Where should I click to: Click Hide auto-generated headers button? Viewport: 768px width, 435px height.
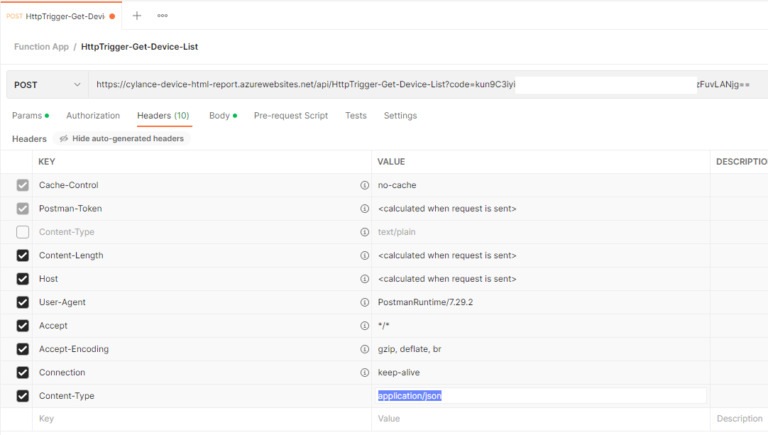pos(122,139)
